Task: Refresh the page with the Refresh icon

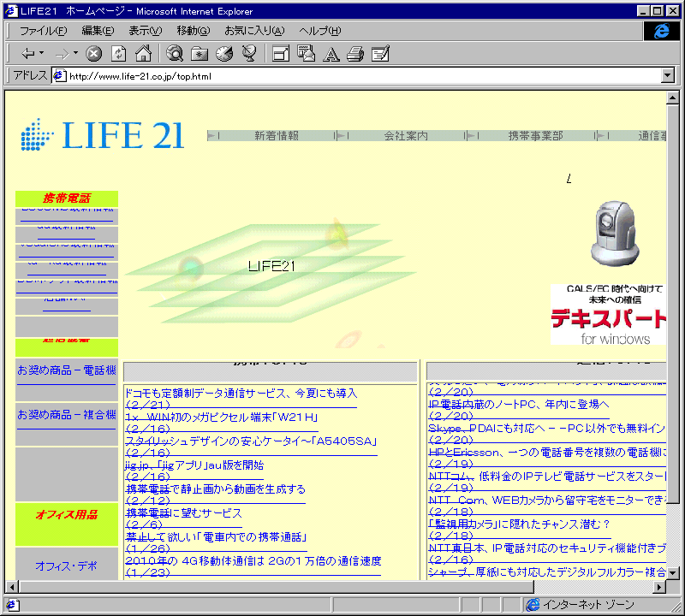Action: 118,54
